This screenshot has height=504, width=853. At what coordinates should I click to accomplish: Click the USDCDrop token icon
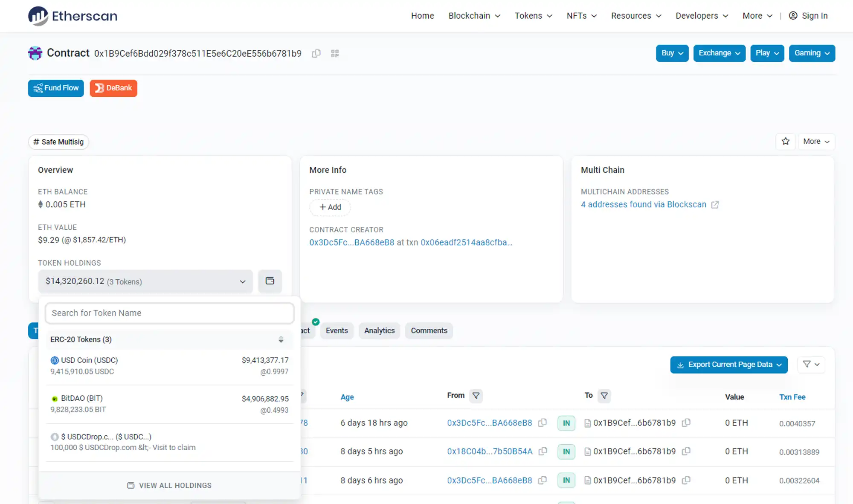point(55,437)
